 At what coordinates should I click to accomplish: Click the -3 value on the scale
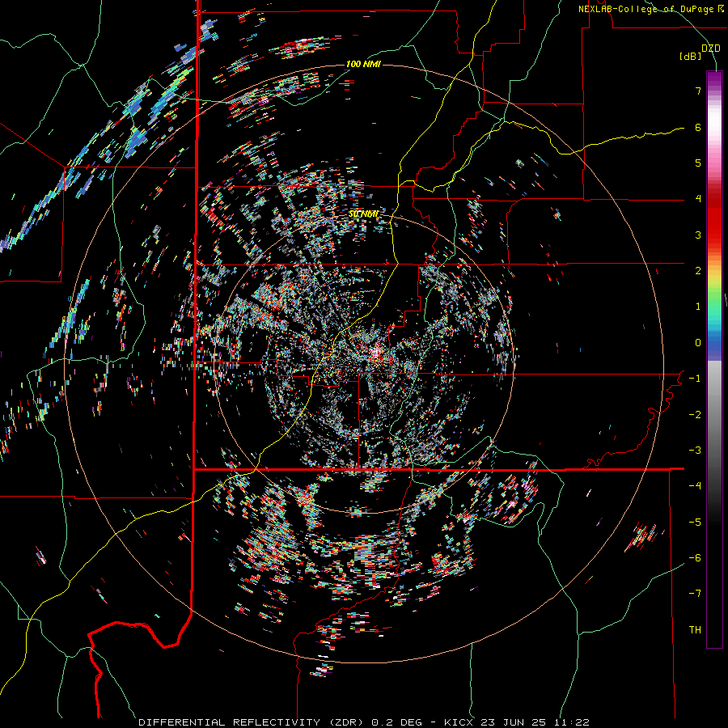click(x=695, y=451)
